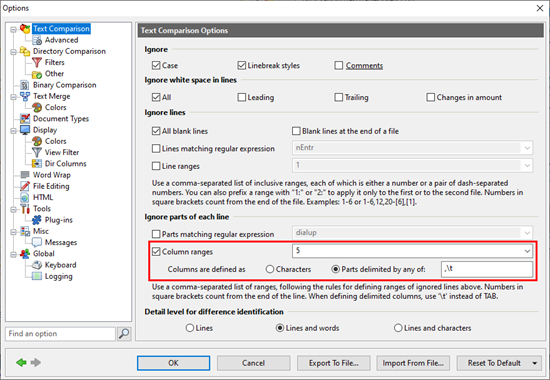Select Word Wrap in options tree

(52, 175)
